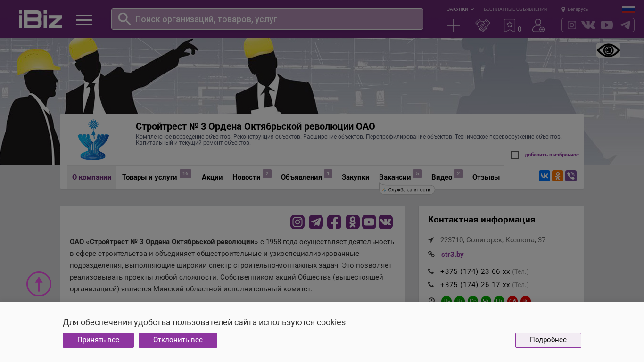Open Instagram icon in header
Image resolution: width=644 pixels, height=362 pixels.
572,25
